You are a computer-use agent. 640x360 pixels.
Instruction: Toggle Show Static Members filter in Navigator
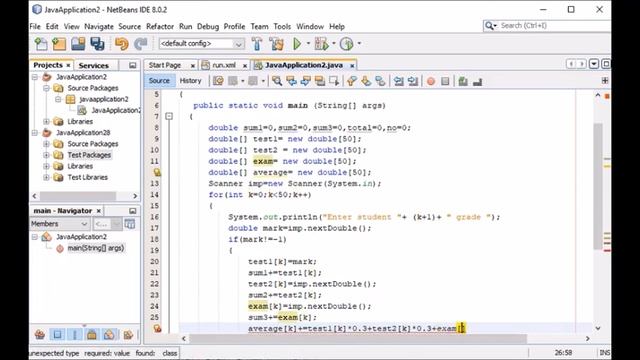click(x=75, y=335)
